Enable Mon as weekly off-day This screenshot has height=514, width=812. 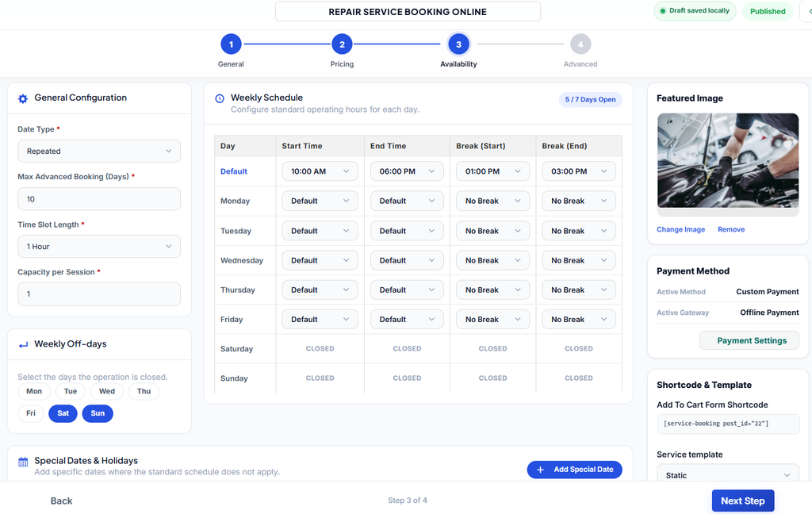click(x=34, y=391)
